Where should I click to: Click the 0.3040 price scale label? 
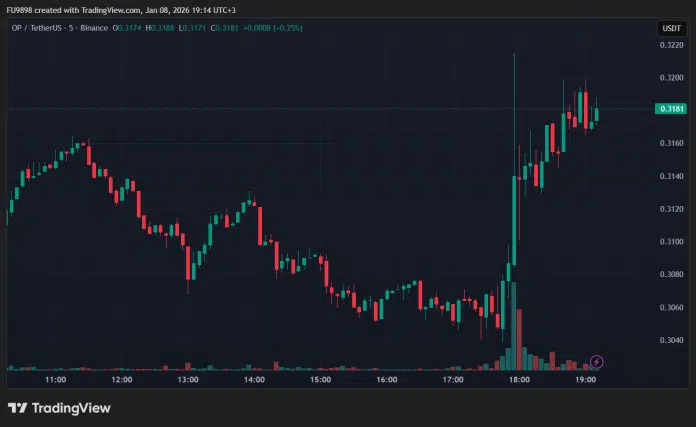click(670, 340)
